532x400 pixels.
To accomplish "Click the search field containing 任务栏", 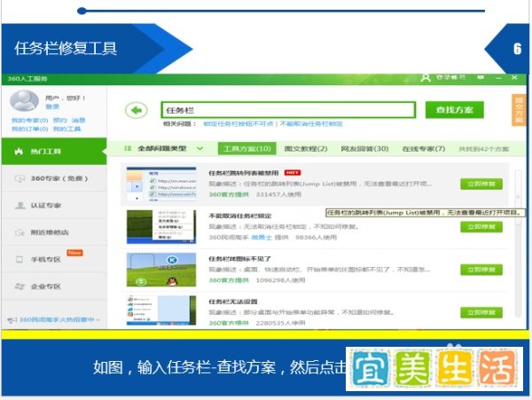I will [x=288, y=110].
